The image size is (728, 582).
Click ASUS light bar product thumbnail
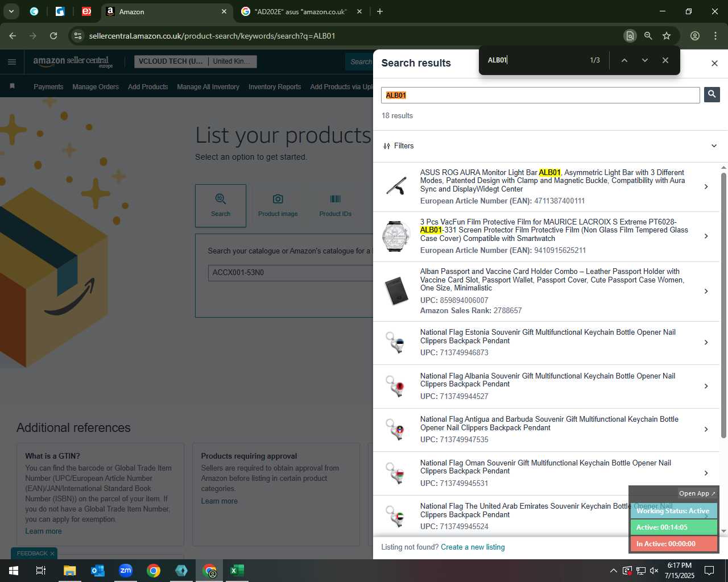point(396,186)
